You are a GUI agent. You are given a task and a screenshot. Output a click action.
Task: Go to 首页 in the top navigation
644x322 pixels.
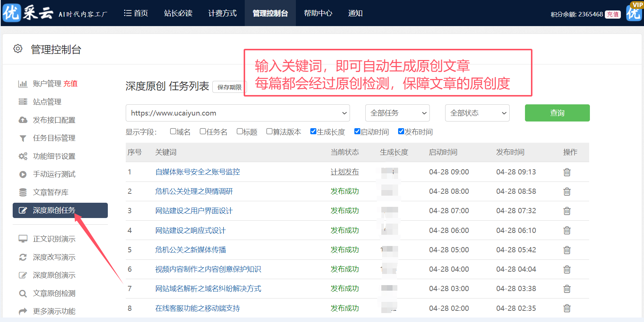136,13
